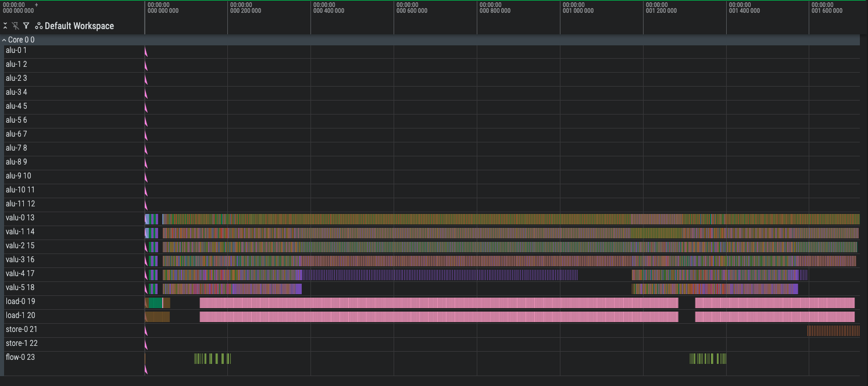The image size is (868, 386).
Task: Click the orange store slices in store-0 21
Action: [831, 330]
